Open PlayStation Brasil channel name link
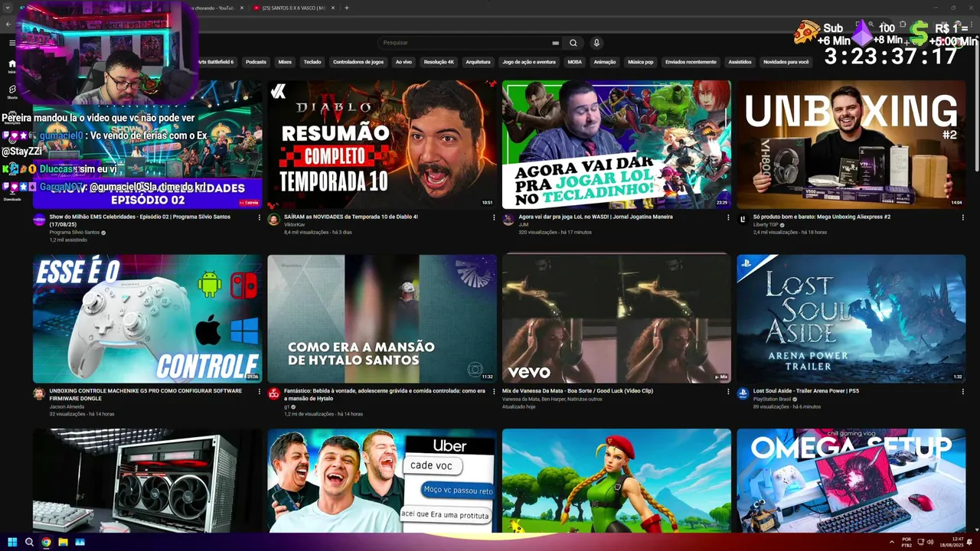Screen dimensions: 980x551 click(x=773, y=399)
